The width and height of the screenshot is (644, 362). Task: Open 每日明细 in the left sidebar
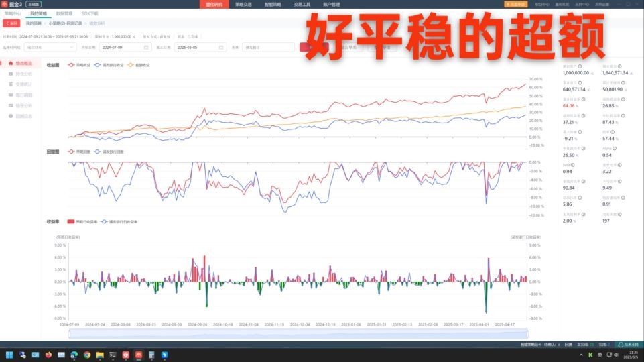tap(23, 95)
